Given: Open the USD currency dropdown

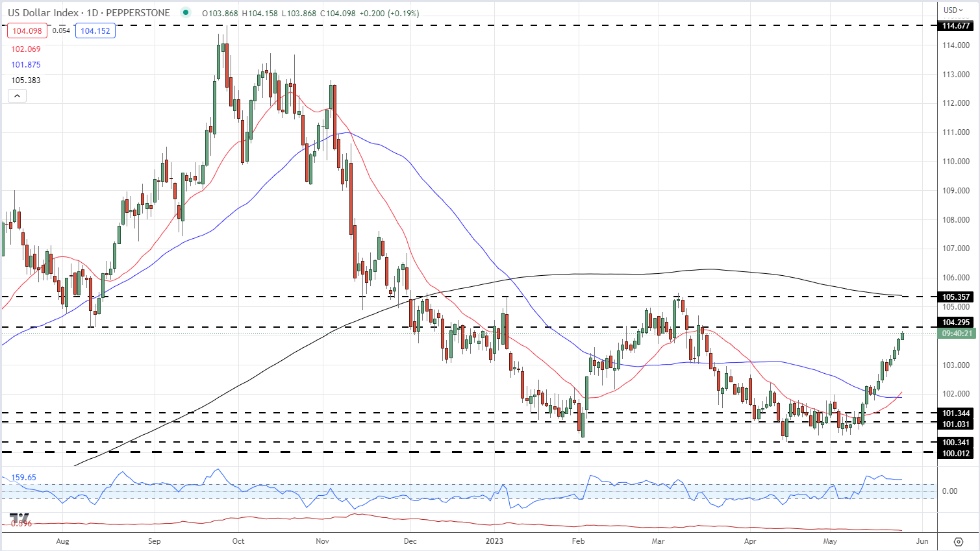Looking at the screenshot, I should click(x=953, y=10).
